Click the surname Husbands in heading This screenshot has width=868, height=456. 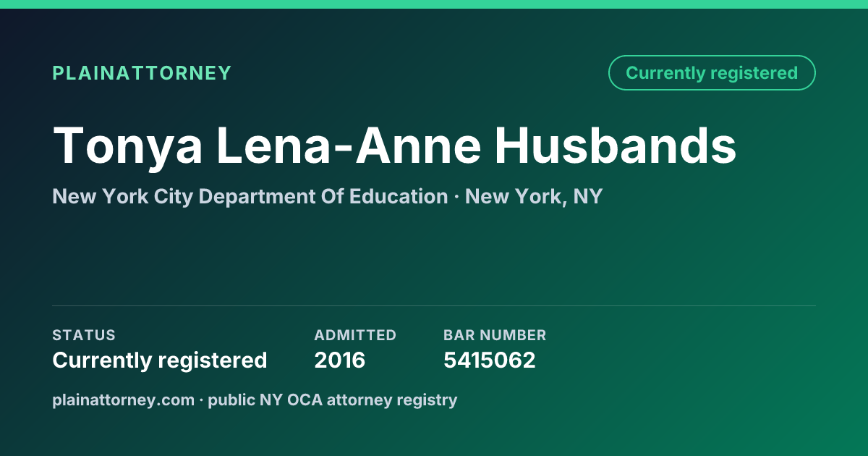pyautogui.click(x=616, y=145)
